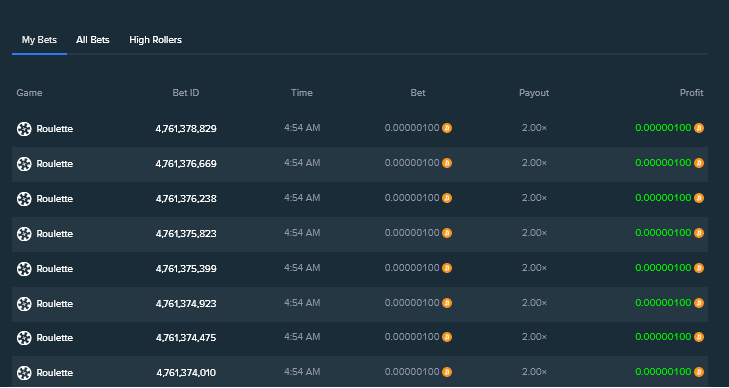729x388 pixels.
Task: Open bet ID 4,761,375,399
Action: 186,269
